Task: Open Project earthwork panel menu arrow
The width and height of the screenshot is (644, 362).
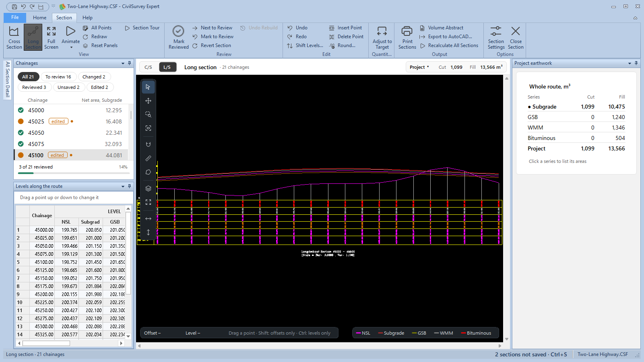Action: click(x=630, y=63)
